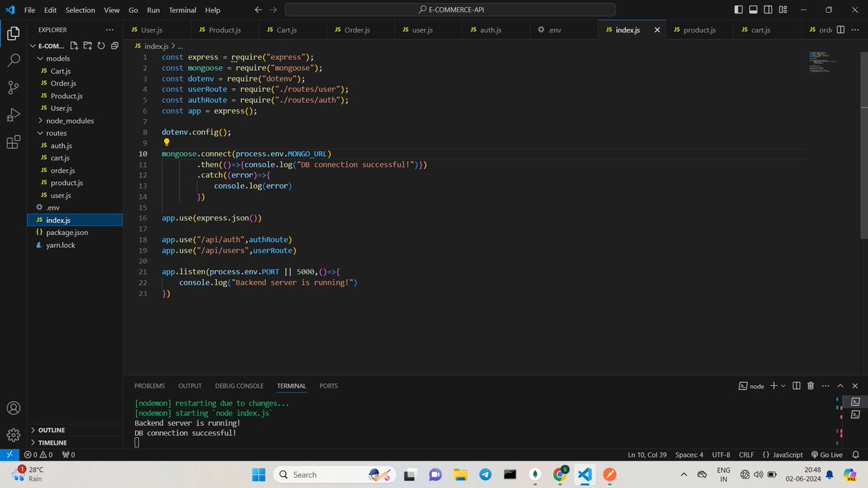Close the index.js editor tab
The height and width of the screenshot is (488, 868).
(657, 30)
